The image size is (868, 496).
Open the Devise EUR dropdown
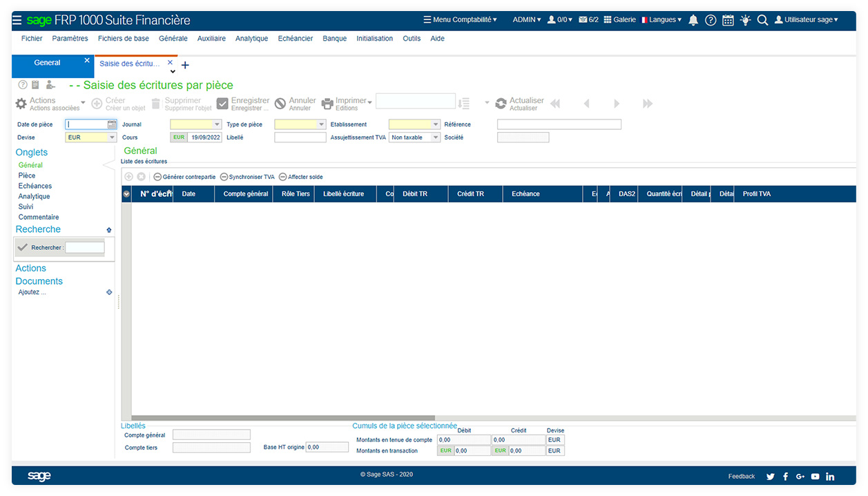pyautogui.click(x=112, y=137)
